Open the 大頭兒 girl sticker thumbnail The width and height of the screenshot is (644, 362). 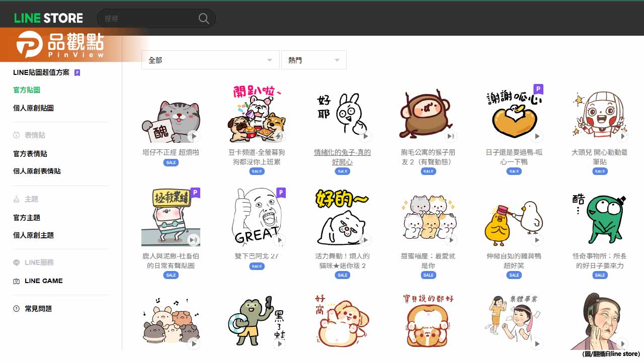[600, 114]
